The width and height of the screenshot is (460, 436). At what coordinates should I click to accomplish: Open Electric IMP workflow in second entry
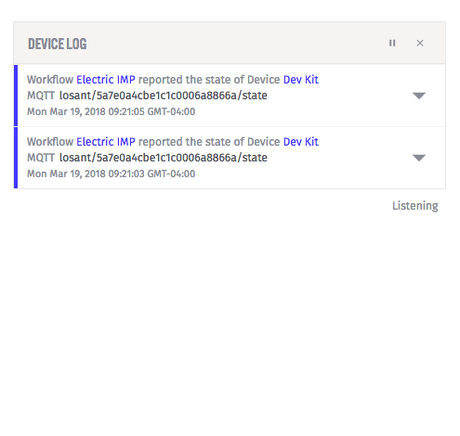click(x=106, y=142)
